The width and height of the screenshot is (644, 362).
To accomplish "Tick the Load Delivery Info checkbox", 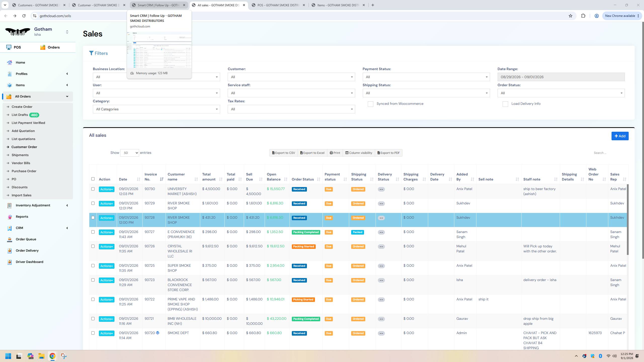I will tap(505, 104).
